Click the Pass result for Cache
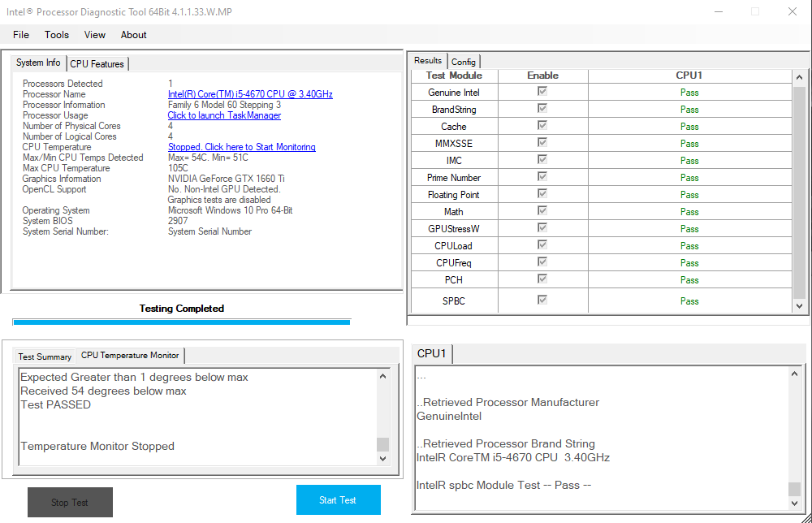812x523 pixels. click(x=689, y=127)
